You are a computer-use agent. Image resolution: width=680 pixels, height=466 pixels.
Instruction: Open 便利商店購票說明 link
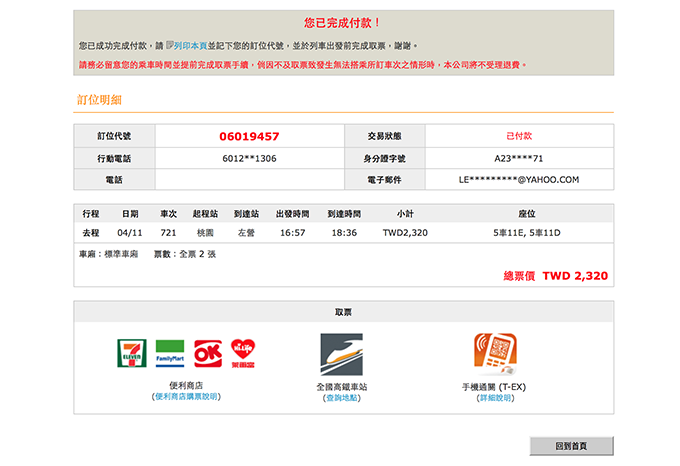click(187, 397)
